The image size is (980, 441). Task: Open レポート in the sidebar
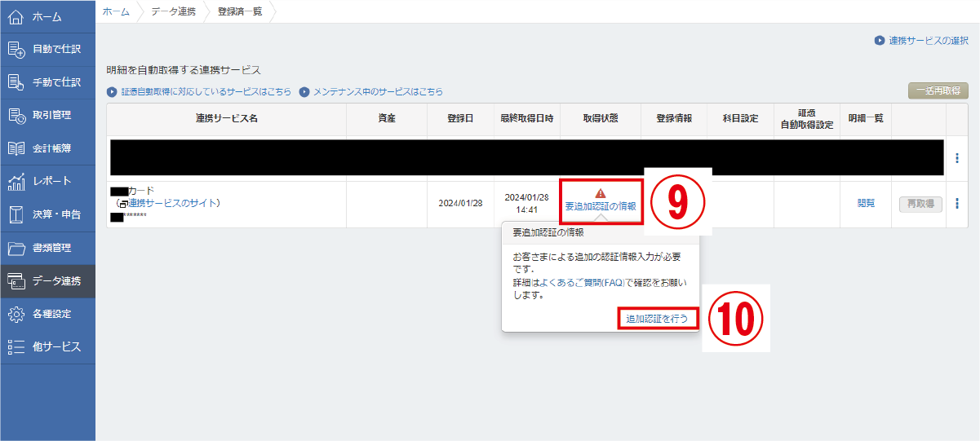pyautogui.click(x=47, y=181)
